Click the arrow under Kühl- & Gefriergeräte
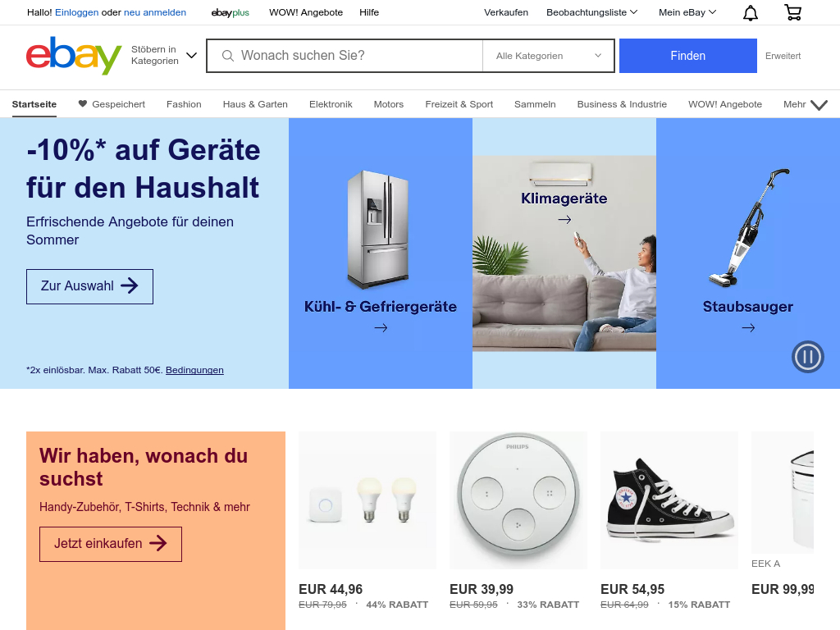 (381, 328)
